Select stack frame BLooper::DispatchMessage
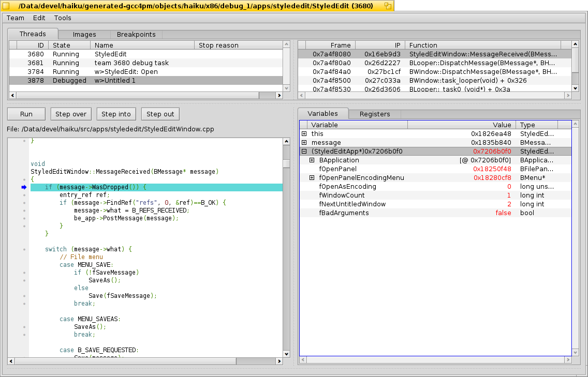Viewport: 588px width, 377px height. (x=435, y=63)
